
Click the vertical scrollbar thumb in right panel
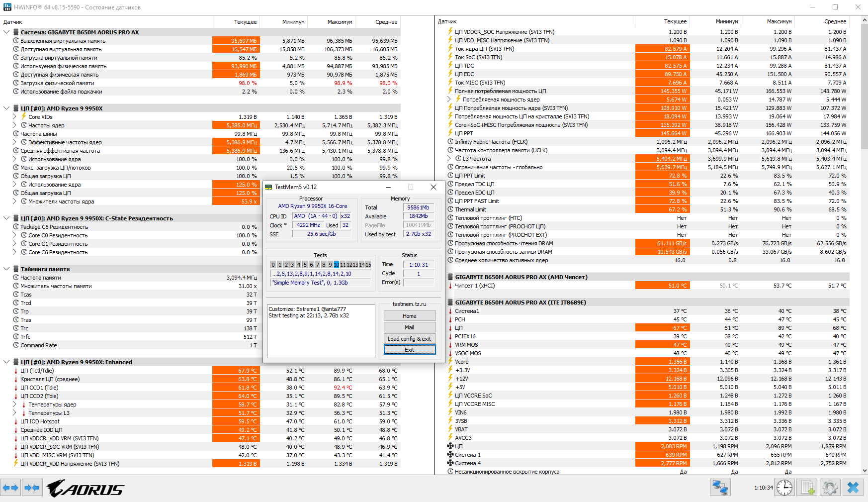pos(865,87)
